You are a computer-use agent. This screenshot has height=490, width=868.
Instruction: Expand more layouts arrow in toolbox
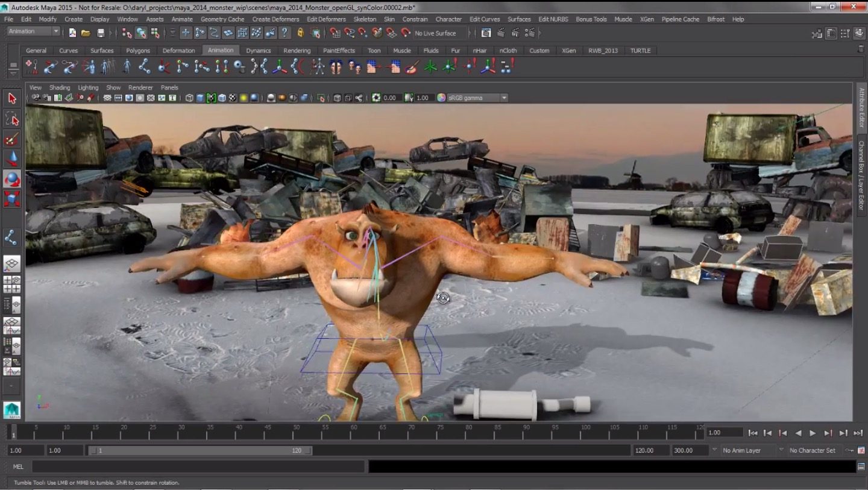[x=12, y=385]
